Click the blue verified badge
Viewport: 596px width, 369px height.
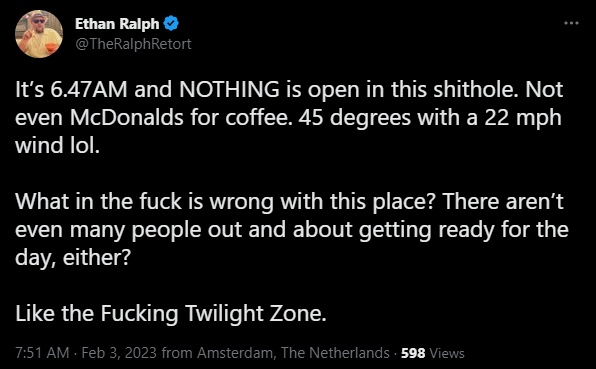[171, 24]
